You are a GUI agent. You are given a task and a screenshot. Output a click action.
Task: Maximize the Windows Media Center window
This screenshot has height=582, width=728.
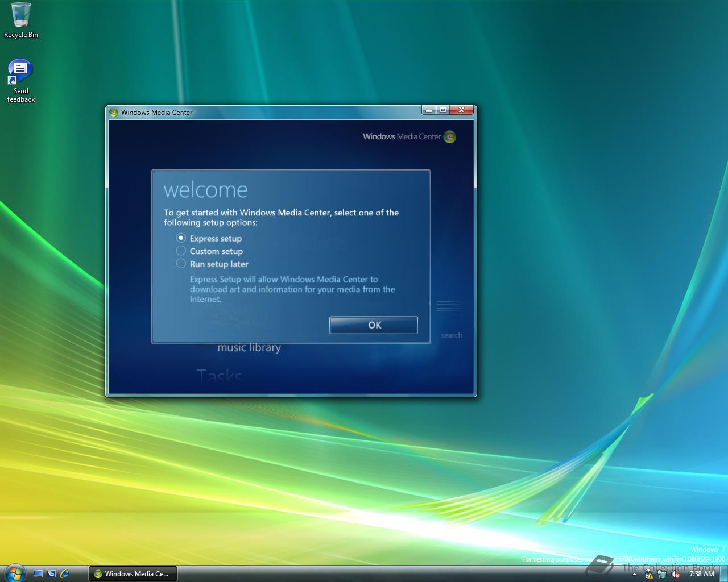click(x=443, y=110)
